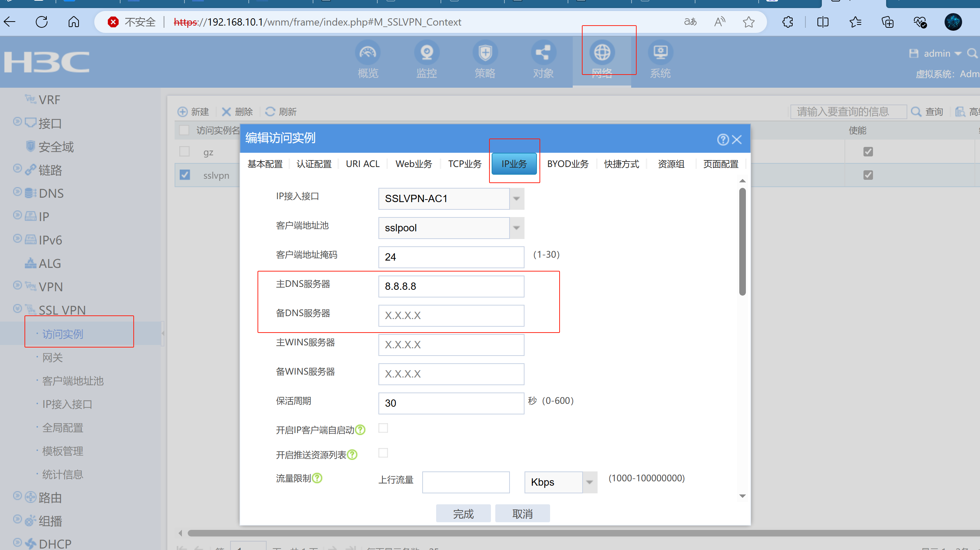Check the gz row checkbox
This screenshot has height=550, width=980.
(x=184, y=152)
